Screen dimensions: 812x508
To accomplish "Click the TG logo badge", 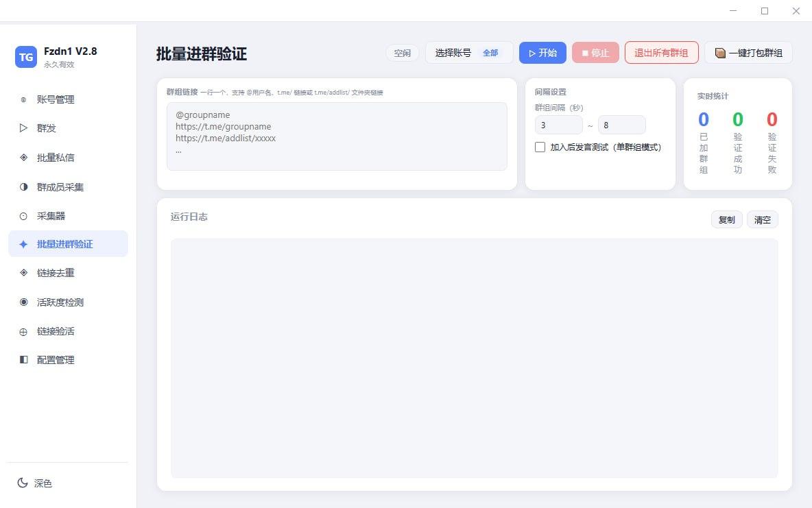I will 25,57.
